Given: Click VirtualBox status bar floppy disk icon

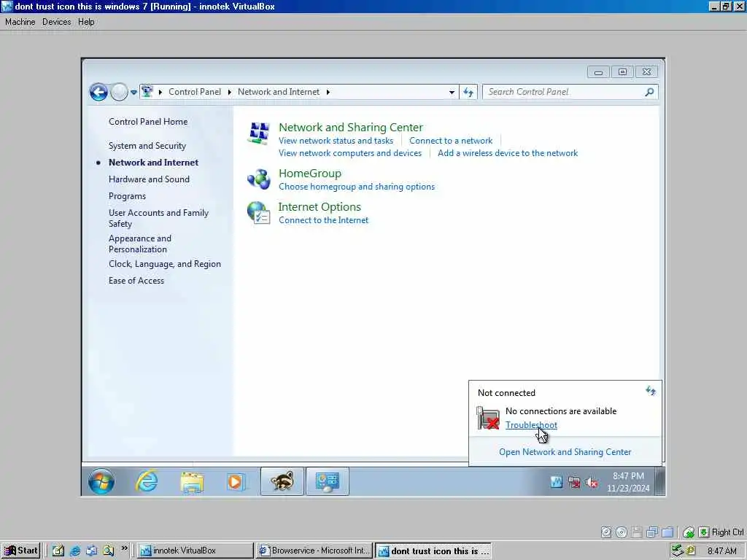Looking at the screenshot, I should pyautogui.click(x=636, y=532).
